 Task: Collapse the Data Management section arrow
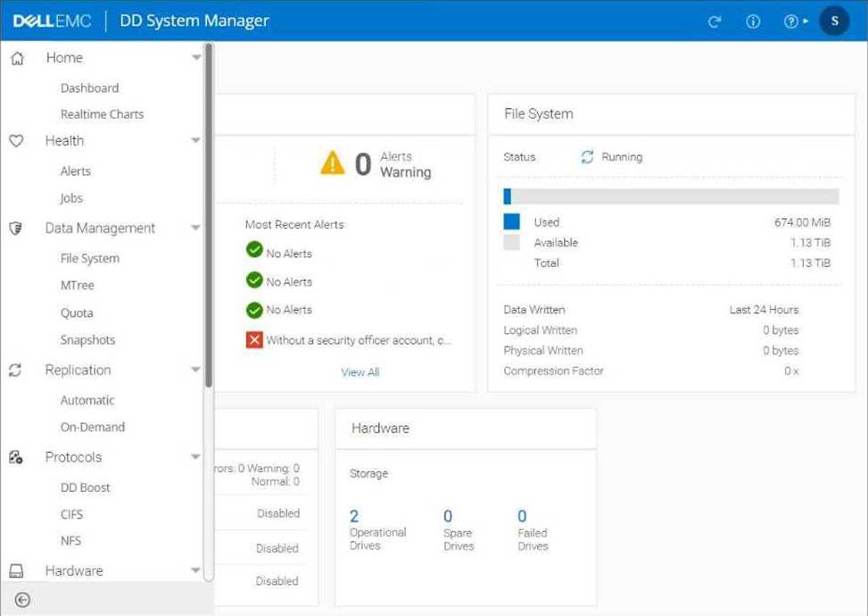pyautogui.click(x=196, y=227)
